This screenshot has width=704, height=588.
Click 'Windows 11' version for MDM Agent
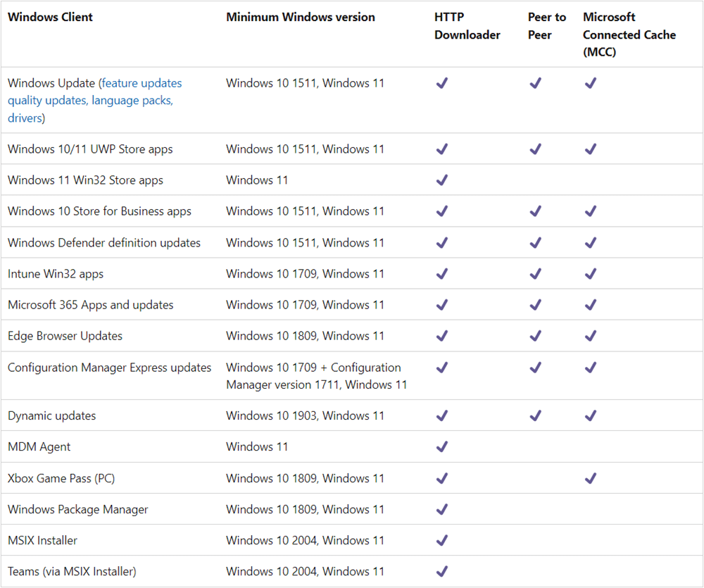[257, 447]
